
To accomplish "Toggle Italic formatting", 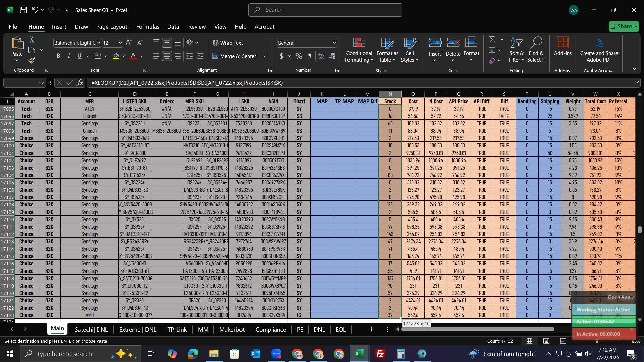I will point(69,56).
